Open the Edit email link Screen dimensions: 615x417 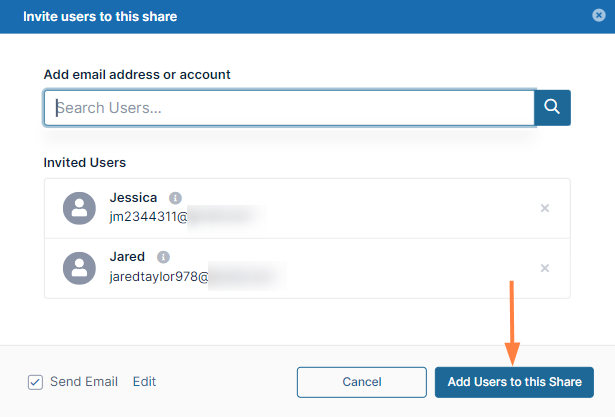click(x=144, y=382)
